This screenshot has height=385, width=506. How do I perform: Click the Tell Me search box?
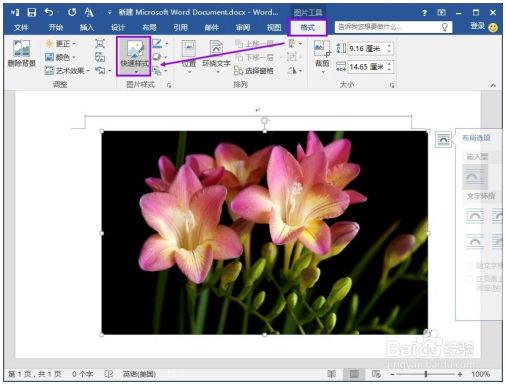(393, 27)
